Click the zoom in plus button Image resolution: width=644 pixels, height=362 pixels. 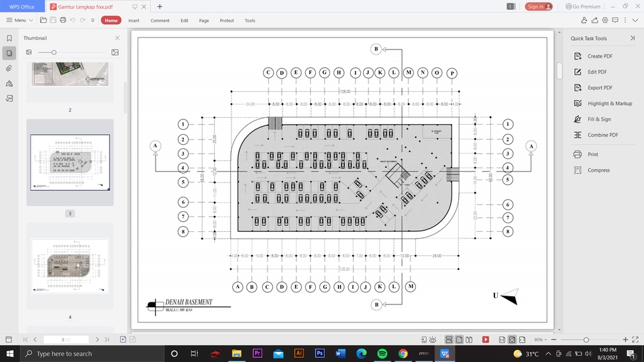click(625, 339)
